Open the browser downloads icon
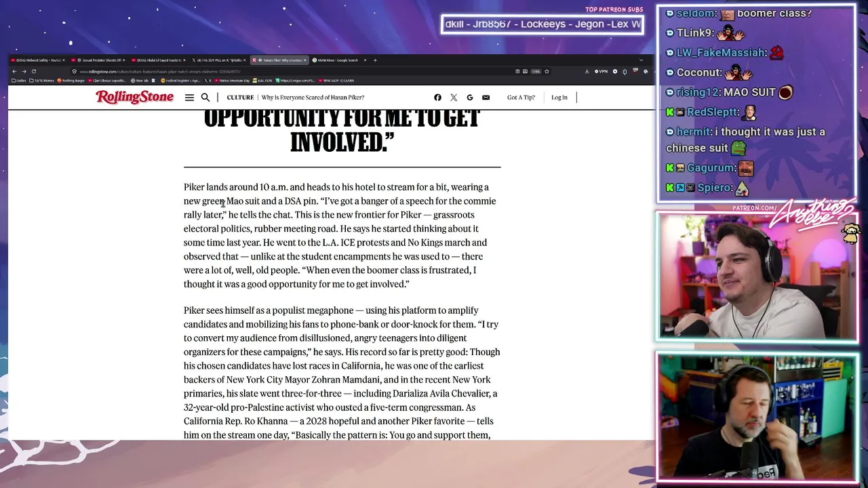 click(x=587, y=71)
